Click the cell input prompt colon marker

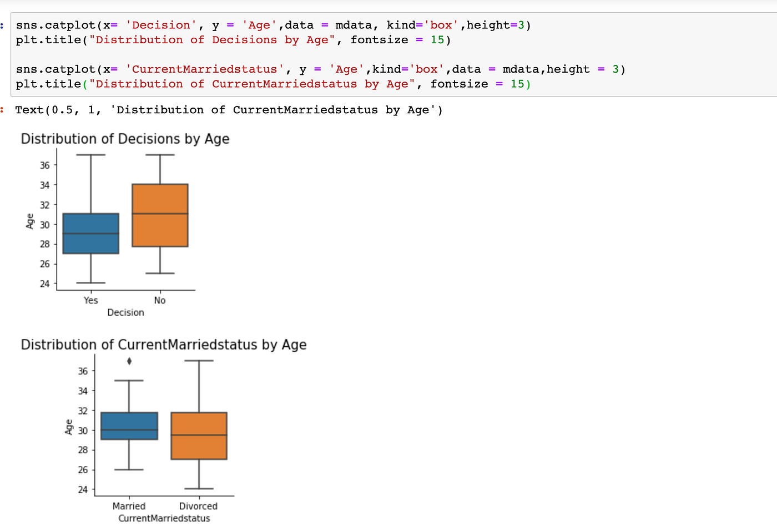coord(3,24)
